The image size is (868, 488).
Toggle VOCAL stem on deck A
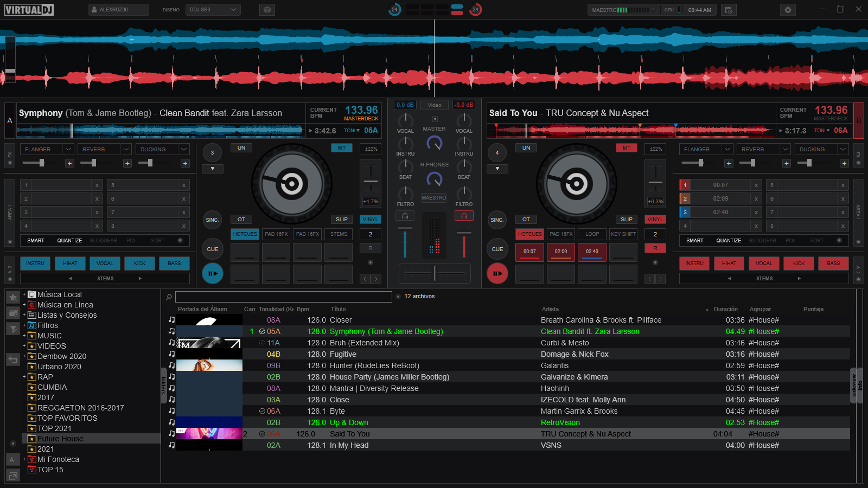[x=105, y=264]
